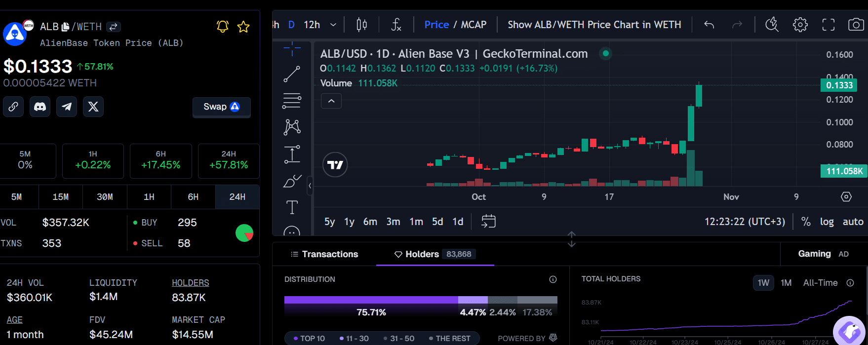Open the website link icon button
The width and height of the screenshot is (868, 345).
[x=13, y=107]
